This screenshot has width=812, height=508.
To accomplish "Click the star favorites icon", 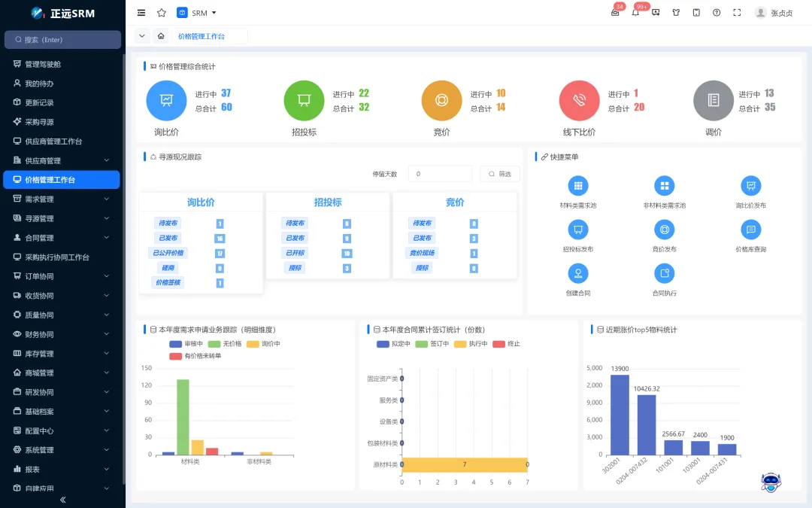I will point(162,13).
